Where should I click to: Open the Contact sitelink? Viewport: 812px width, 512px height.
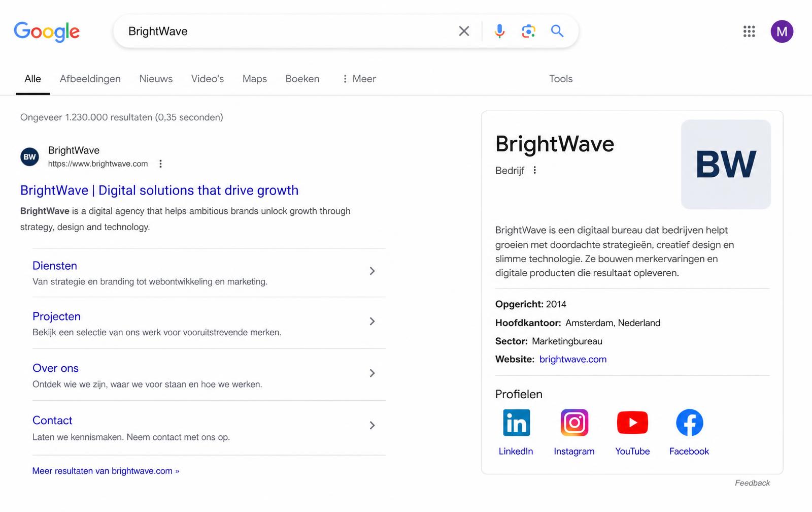click(52, 421)
